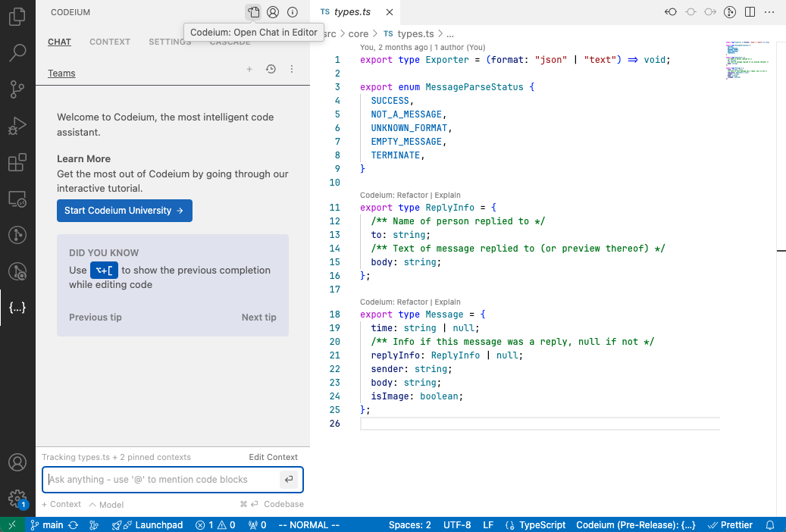The image size is (786, 532).
Task: Focus the Ask anything chat input field
Action: (x=162, y=479)
